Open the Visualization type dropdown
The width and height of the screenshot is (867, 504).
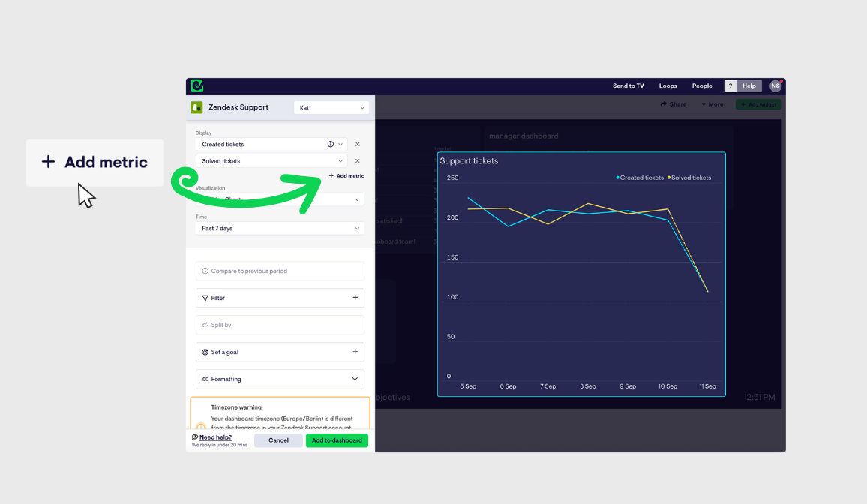(x=280, y=199)
